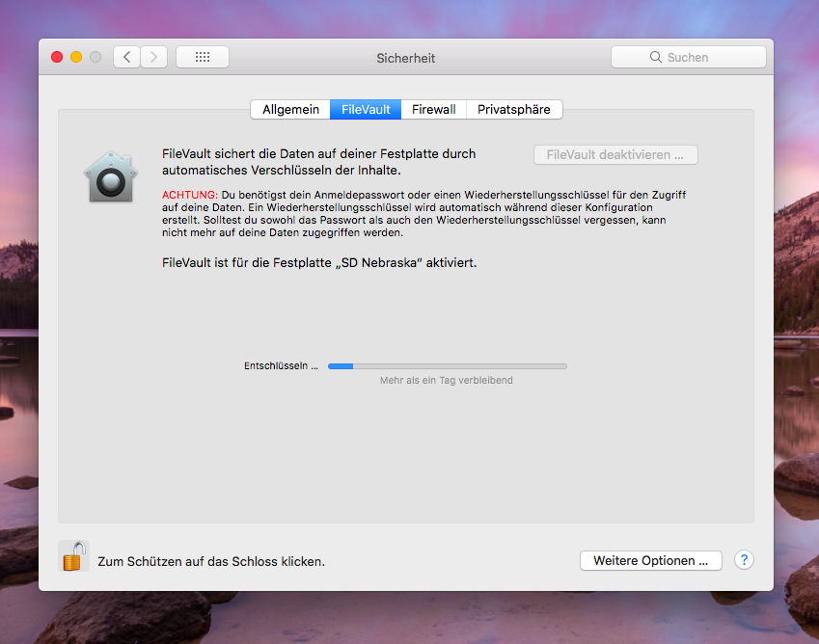The height and width of the screenshot is (644, 819).
Task: Open the Firewall tab
Action: pyautogui.click(x=433, y=109)
